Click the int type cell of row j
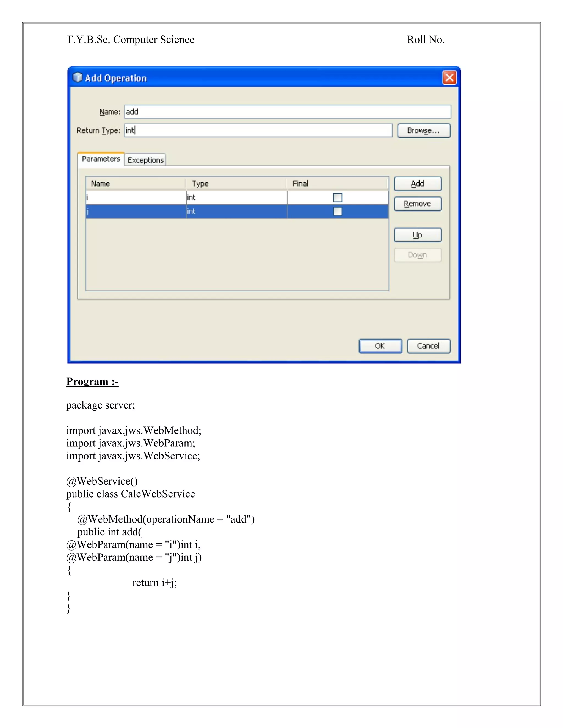Viewport: 563px width, 728px height. pyautogui.click(x=236, y=212)
